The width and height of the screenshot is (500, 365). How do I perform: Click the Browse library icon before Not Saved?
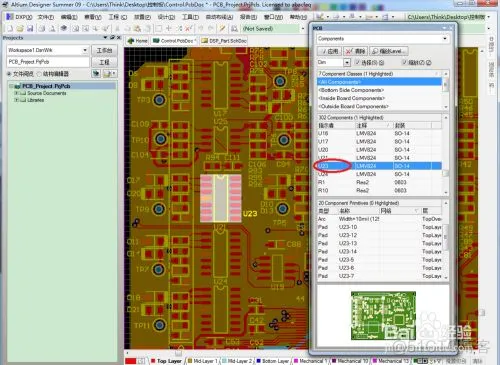(x=234, y=29)
